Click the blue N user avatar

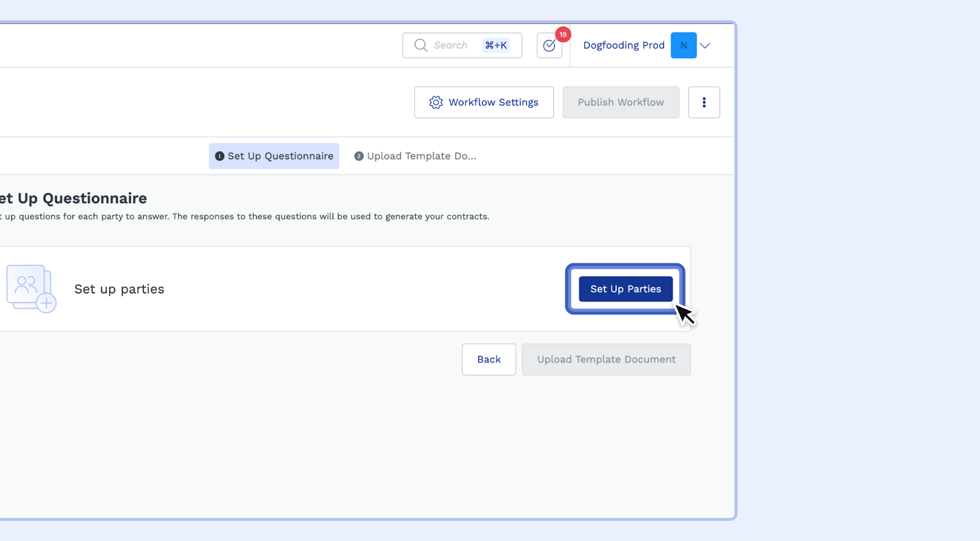click(x=684, y=45)
